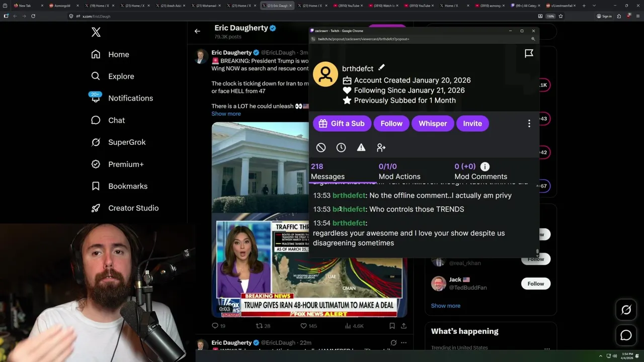Follow Jack @TedBuddFan
The width and height of the screenshot is (644, 362).
536,284
